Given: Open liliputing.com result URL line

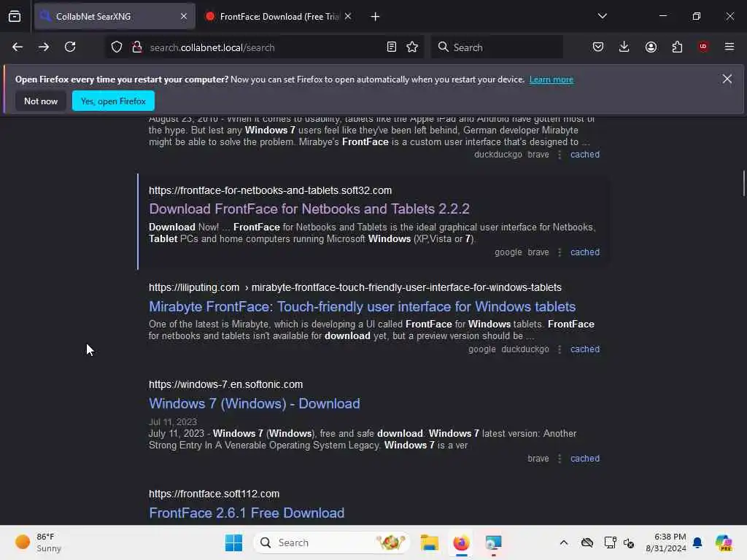Looking at the screenshot, I should 355,287.
